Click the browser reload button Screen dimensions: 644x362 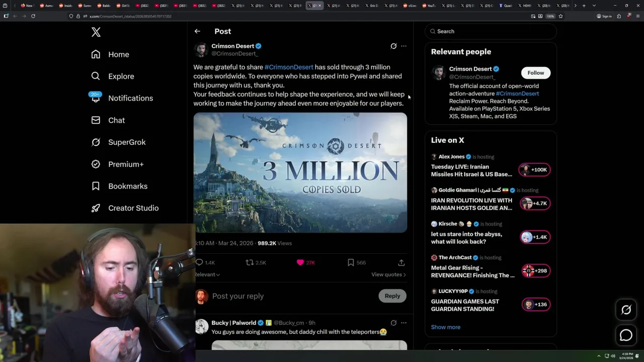[33, 16]
